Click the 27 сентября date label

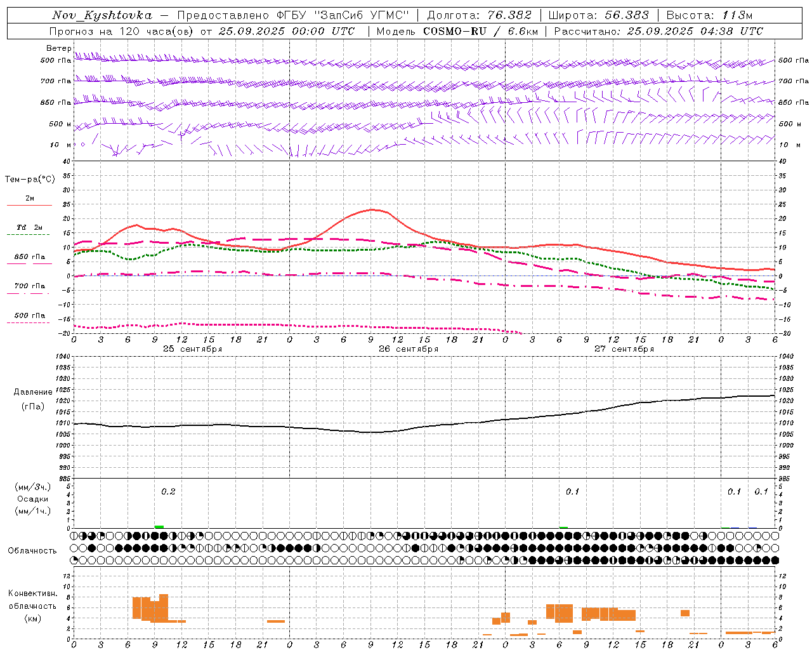(624, 349)
